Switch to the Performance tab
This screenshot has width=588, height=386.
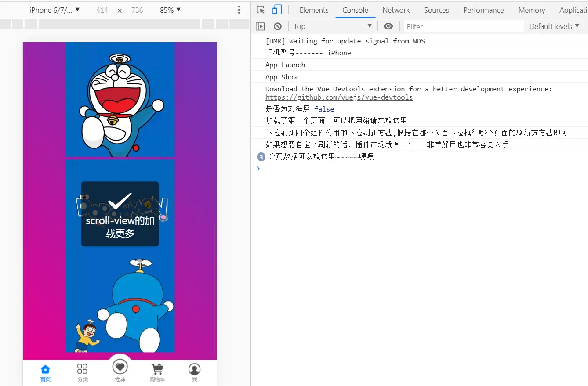(483, 10)
